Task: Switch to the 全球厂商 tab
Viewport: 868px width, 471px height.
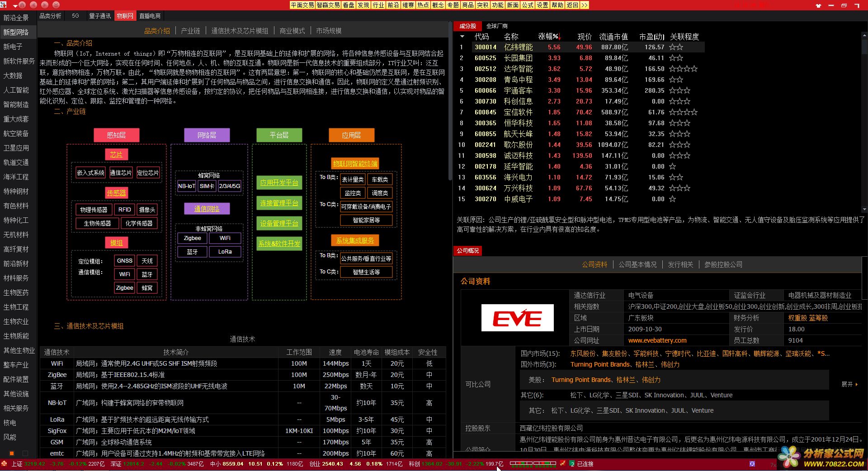Action: click(497, 26)
